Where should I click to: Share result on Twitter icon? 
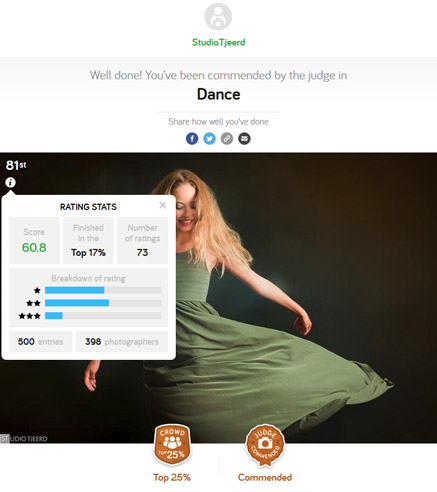tap(209, 138)
